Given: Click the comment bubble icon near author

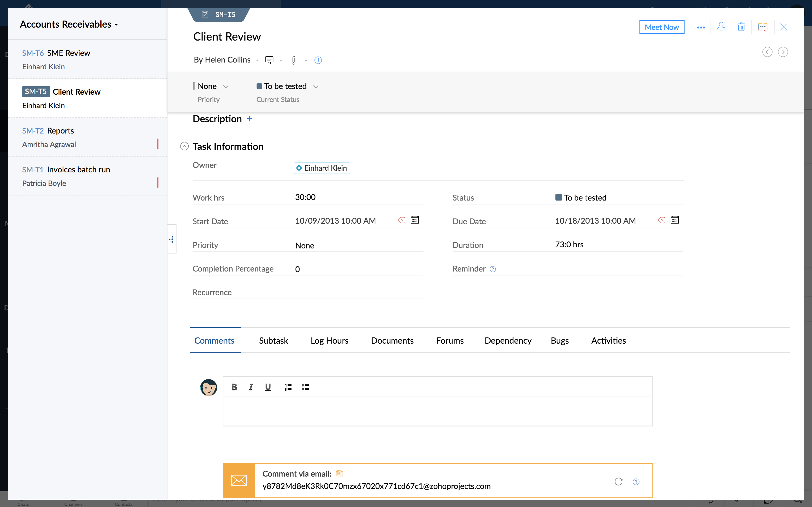Looking at the screenshot, I should 269,60.
